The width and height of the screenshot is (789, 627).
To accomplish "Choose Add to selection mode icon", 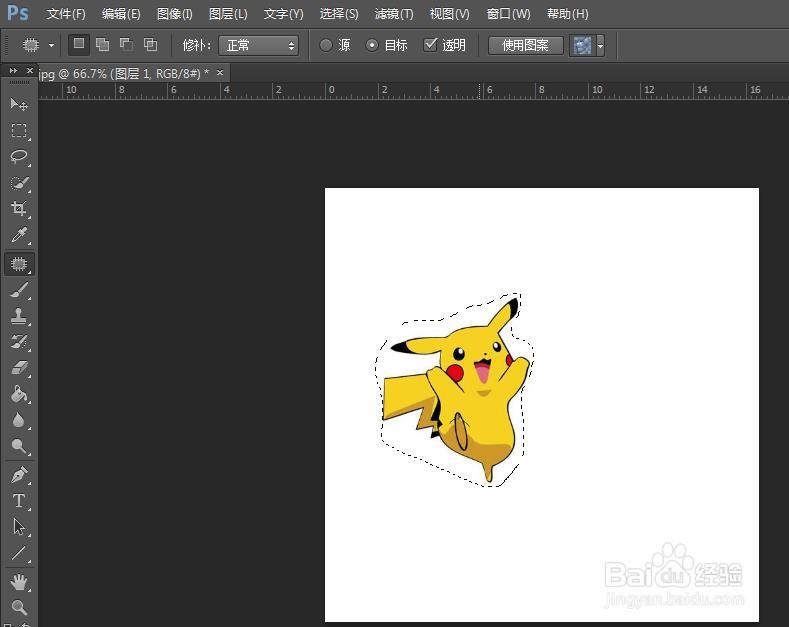I will 103,45.
